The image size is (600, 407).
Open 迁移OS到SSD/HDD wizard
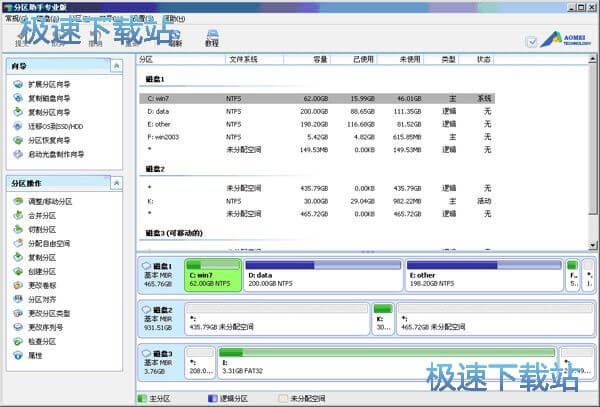[x=48, y=126]
